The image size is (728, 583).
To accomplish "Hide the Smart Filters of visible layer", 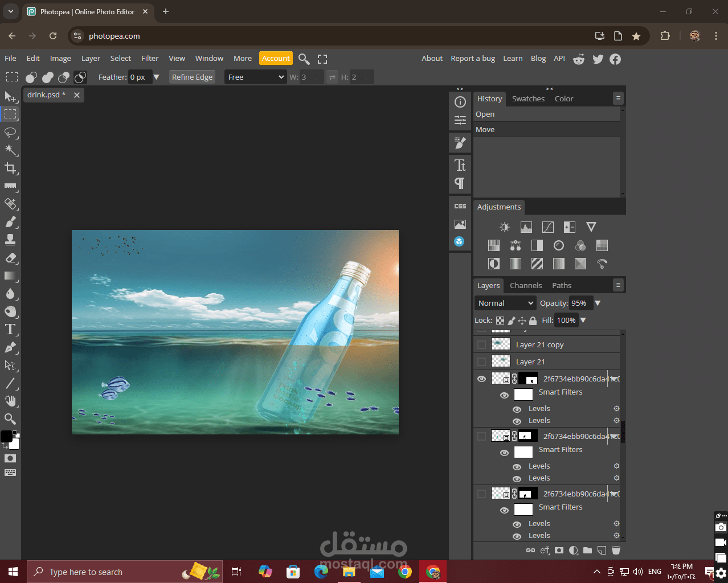I will (504, 396).
